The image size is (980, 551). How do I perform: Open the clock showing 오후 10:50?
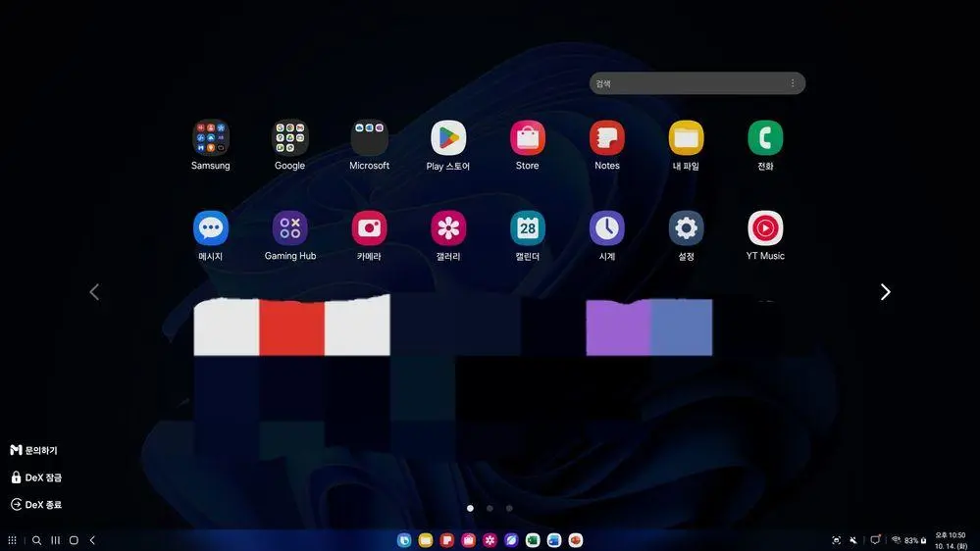click(950, 540)
